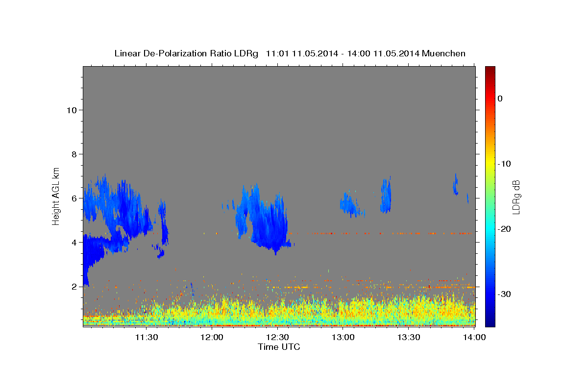
Task: Click the height tick label 2
Action: coord(73,287)
